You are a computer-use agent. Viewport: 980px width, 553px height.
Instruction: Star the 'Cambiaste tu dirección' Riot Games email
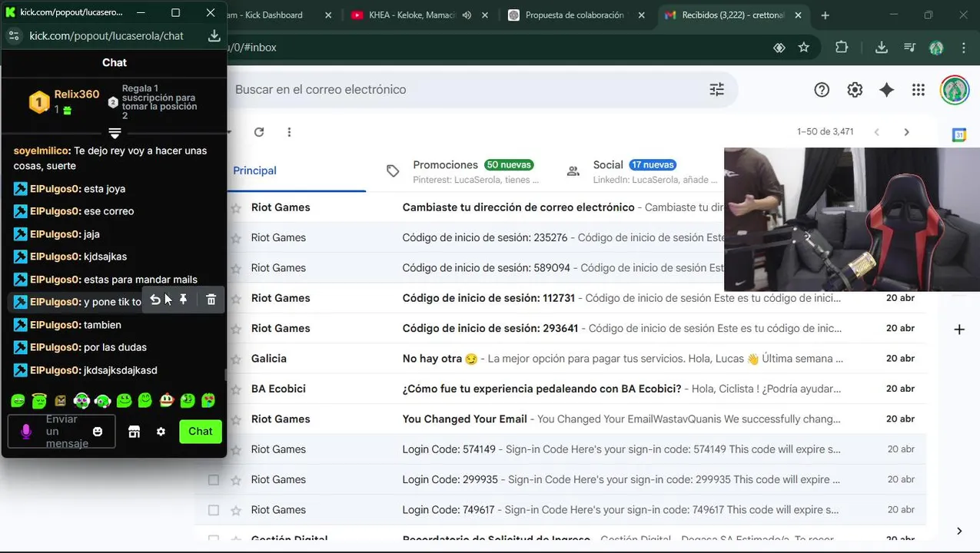pos(236,207)
